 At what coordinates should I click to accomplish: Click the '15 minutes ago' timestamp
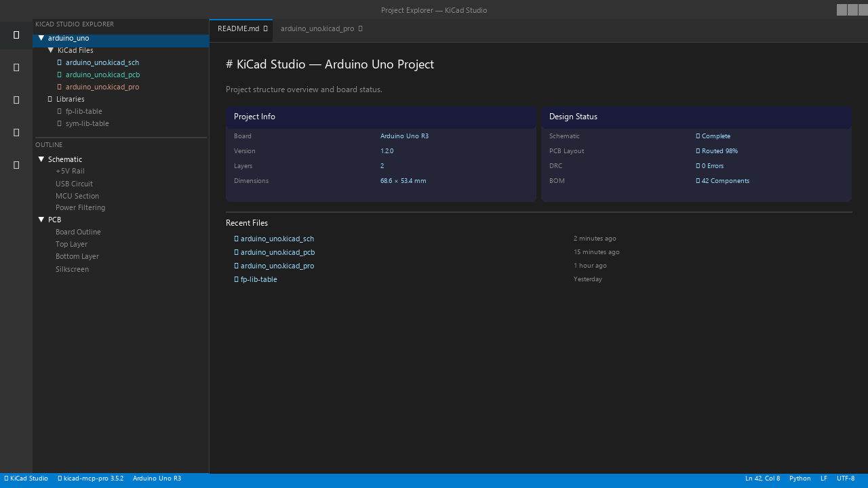(x=597, y=252)
